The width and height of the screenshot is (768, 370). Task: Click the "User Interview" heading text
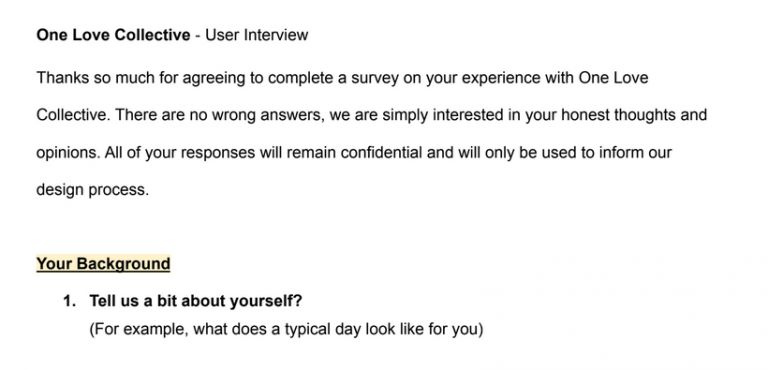(x=257, y=35)
